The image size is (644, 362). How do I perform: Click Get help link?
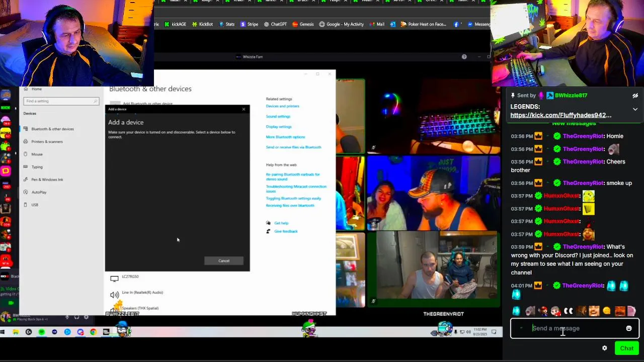(x=281, y=223)
